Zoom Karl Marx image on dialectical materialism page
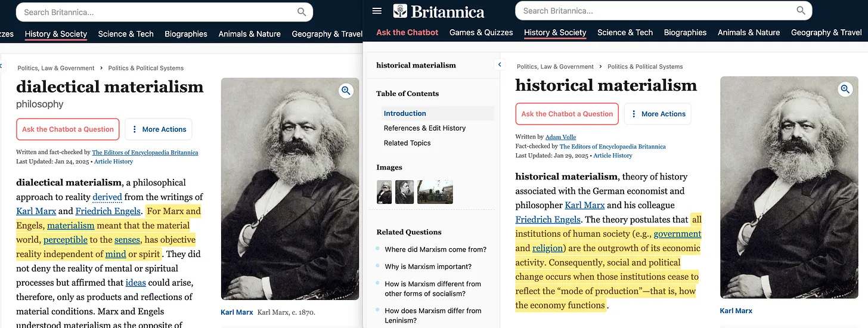 (346, 91)
